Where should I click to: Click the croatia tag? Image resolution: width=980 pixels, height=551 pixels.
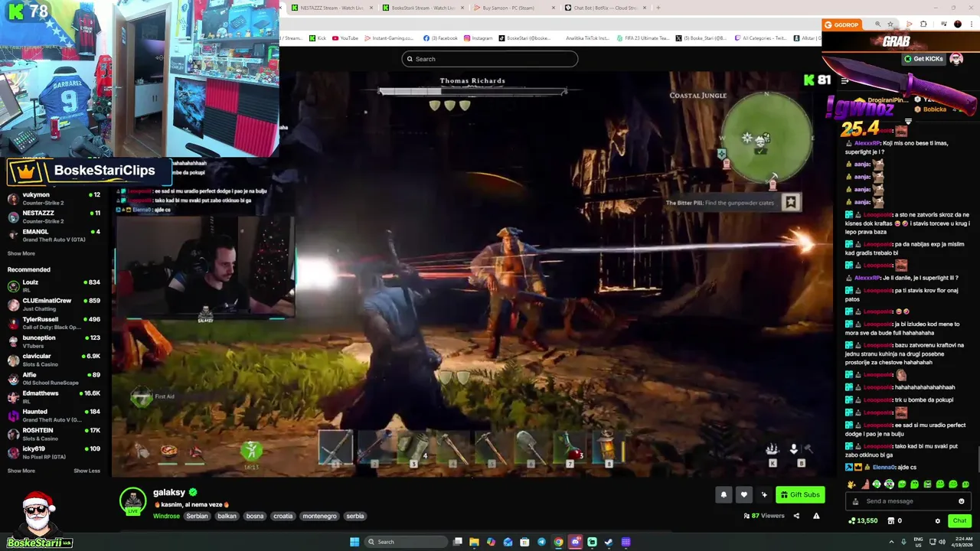[x=283, y=516]
